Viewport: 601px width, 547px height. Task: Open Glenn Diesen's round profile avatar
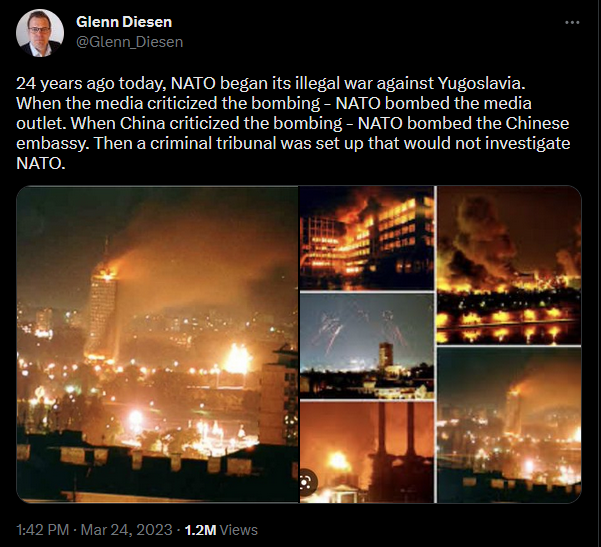(x=40, y=33)
